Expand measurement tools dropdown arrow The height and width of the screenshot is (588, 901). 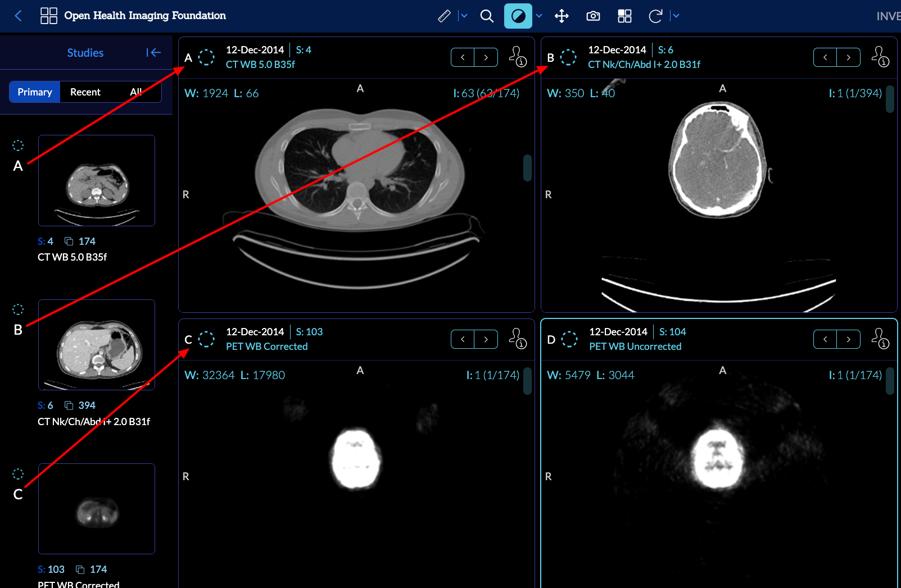pos(464,16)
